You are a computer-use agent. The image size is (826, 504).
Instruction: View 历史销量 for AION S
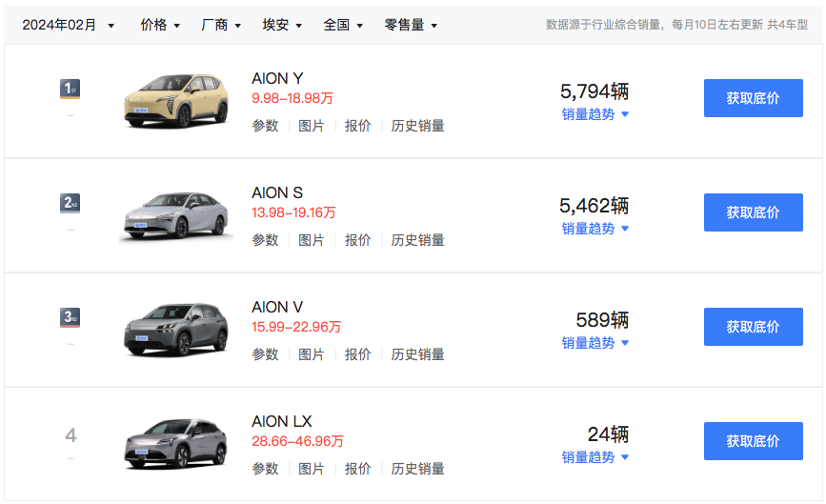[417, 240]
